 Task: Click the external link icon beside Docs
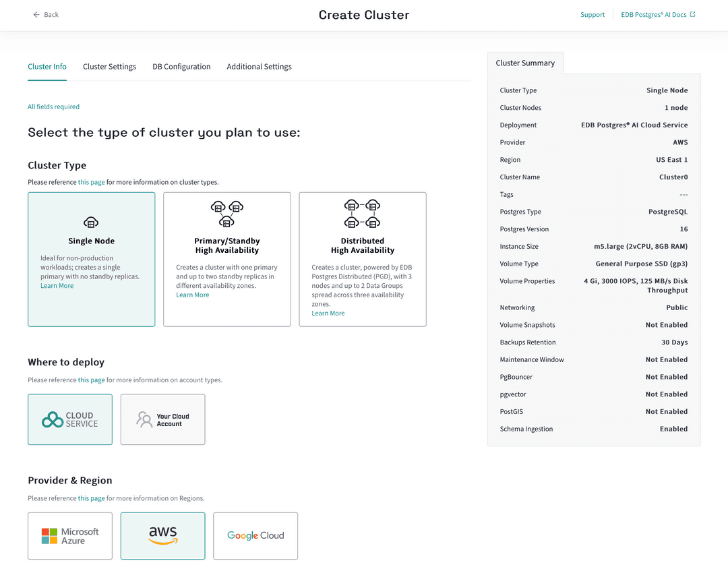(692, 14)
